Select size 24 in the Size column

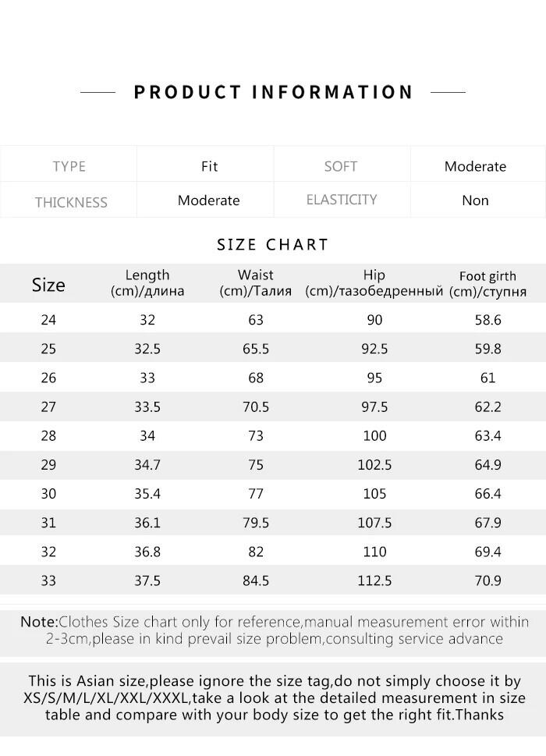48,320
